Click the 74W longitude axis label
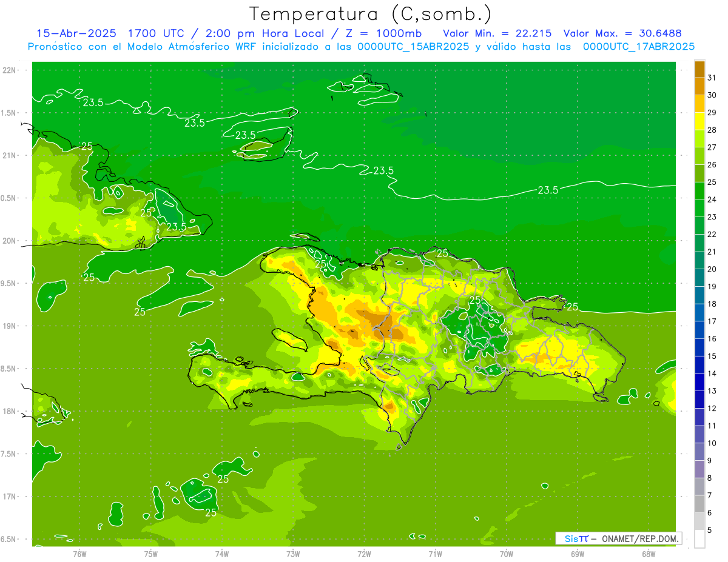The height and width of the screenshot is (562, 728). [x=222, y=554]
